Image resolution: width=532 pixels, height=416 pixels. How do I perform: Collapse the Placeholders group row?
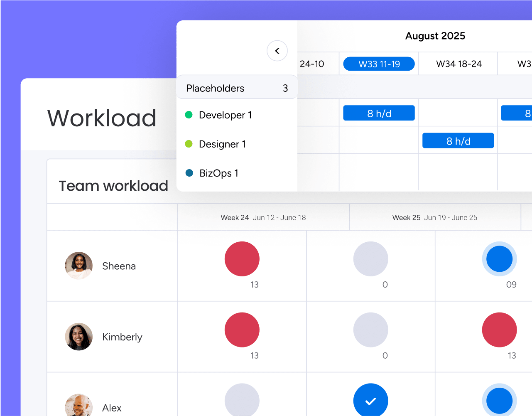pos(237,88)
